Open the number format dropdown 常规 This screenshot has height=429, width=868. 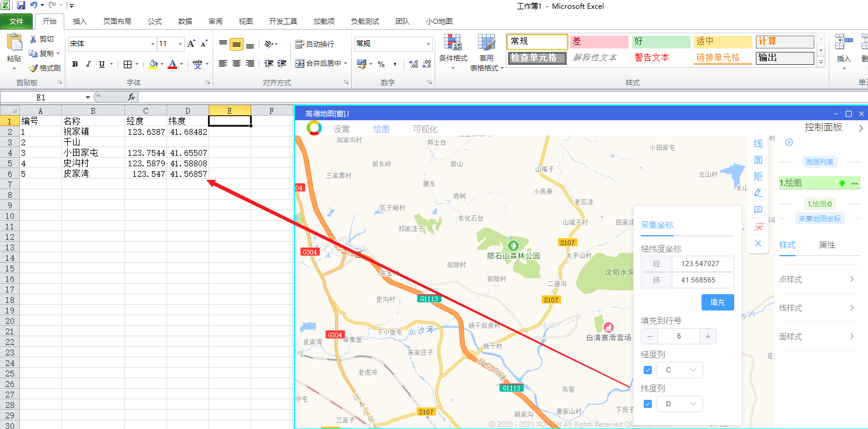point(428,44)
